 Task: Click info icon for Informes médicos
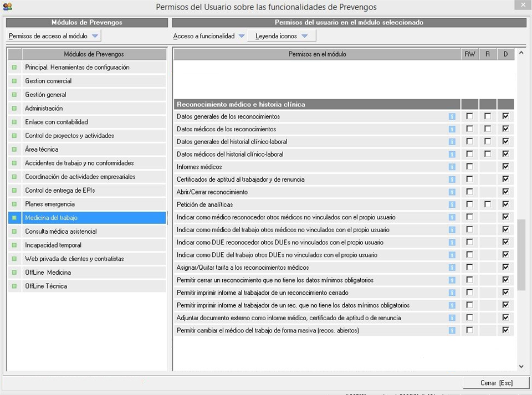click(x=452, y=167)
